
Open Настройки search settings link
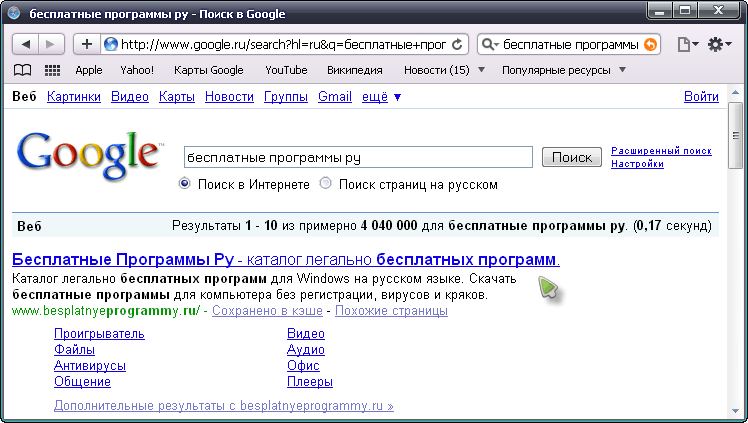pyautogui.click(x=637, y=164)
